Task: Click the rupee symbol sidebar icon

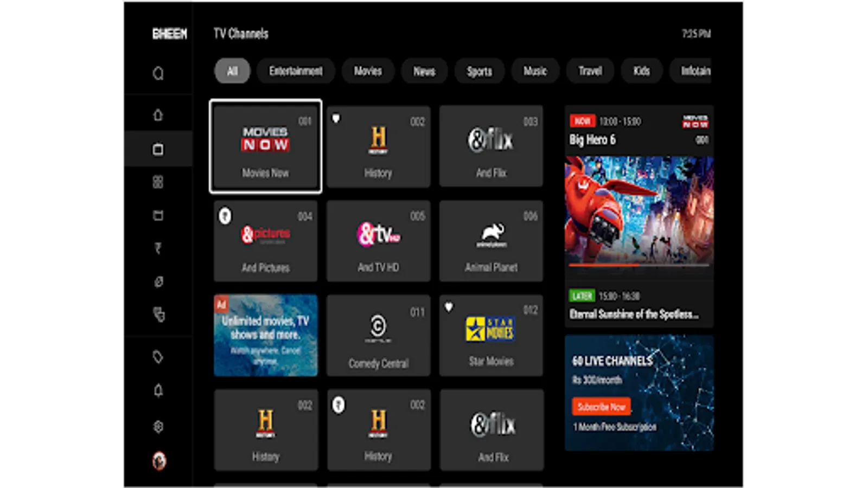Action: pyautogui.click(x=158, y=248)
